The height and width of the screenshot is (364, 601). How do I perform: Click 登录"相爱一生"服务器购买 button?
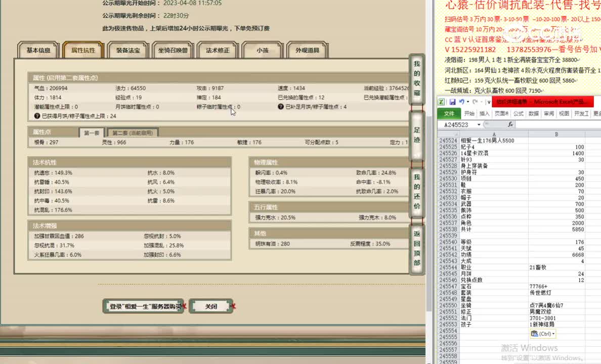pyautogui.click(x=143, y=306)
